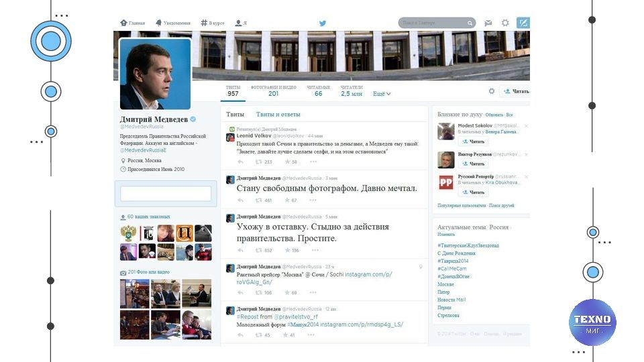Open direct messages envelope icon
The height and width of the screenshot is (362, 644).
click(x=488, y=23)
